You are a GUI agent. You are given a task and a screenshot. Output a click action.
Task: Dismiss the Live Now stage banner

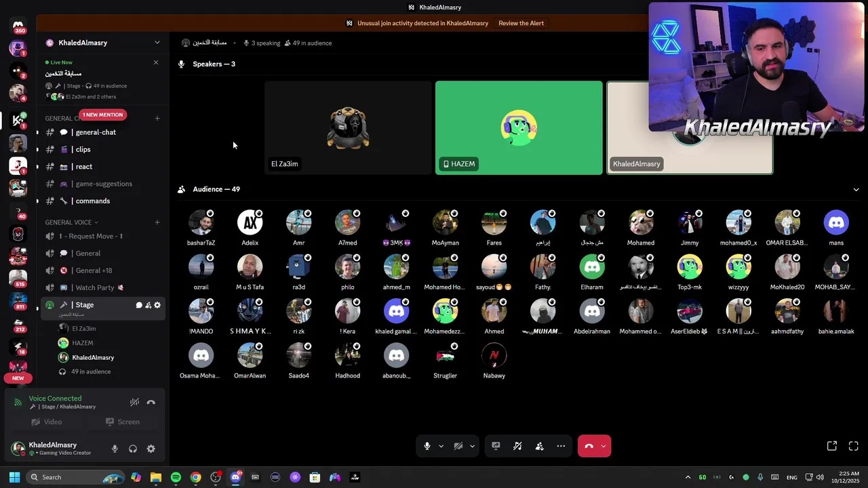156,62
